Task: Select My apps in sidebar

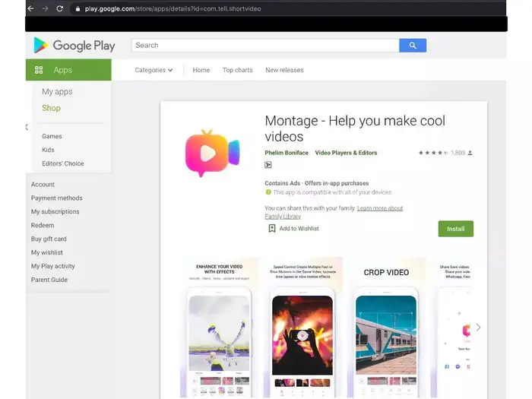Action: [x=57, y=92]
